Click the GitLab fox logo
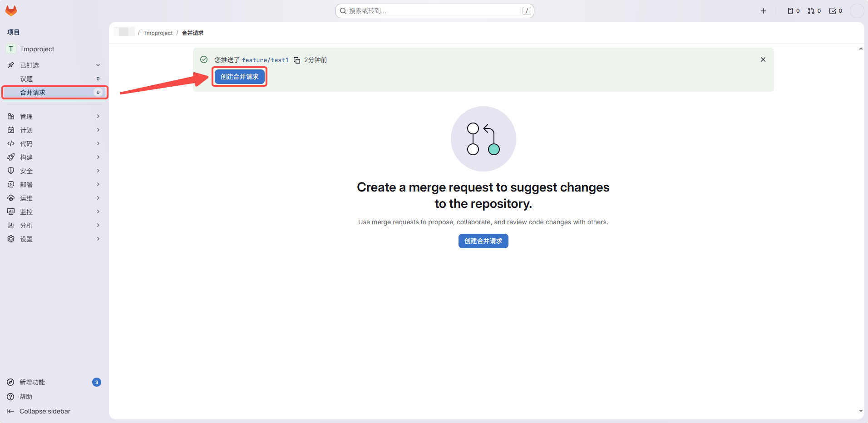Viewport: 868px width, 423px height. tap(11, 11)
